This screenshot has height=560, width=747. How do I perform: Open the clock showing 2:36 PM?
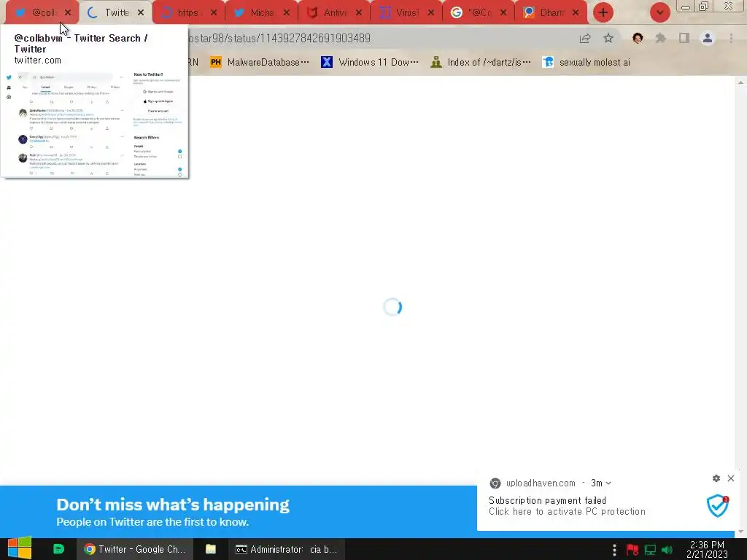click(x=707, y=549)
